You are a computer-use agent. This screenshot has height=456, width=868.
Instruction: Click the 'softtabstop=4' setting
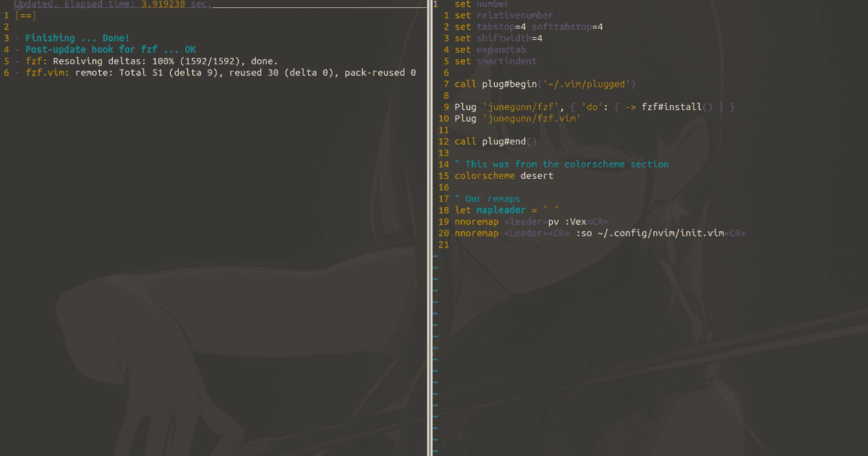tap(567, 27)
